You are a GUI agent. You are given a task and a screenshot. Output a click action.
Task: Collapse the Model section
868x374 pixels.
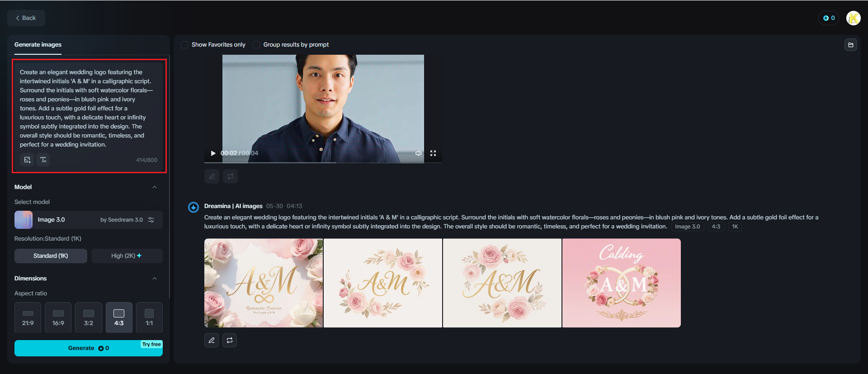(155, 187)
